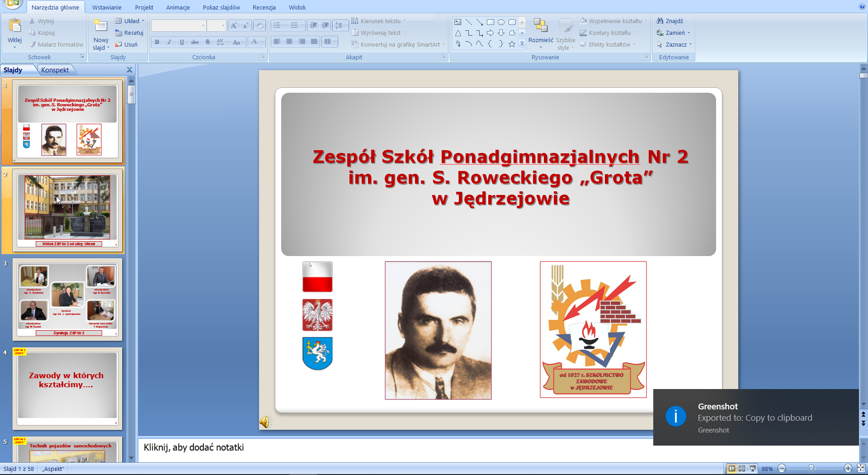Click Konwertuj na grafikę SmartArt

coord(398,44)
